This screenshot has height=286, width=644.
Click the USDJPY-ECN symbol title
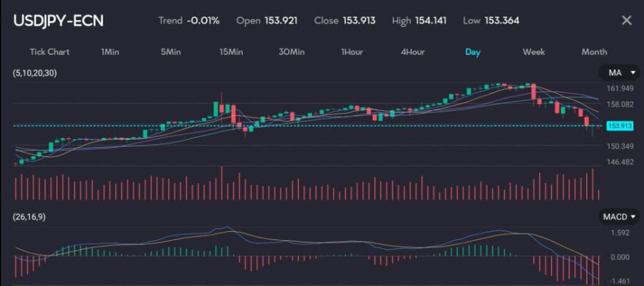58,21
